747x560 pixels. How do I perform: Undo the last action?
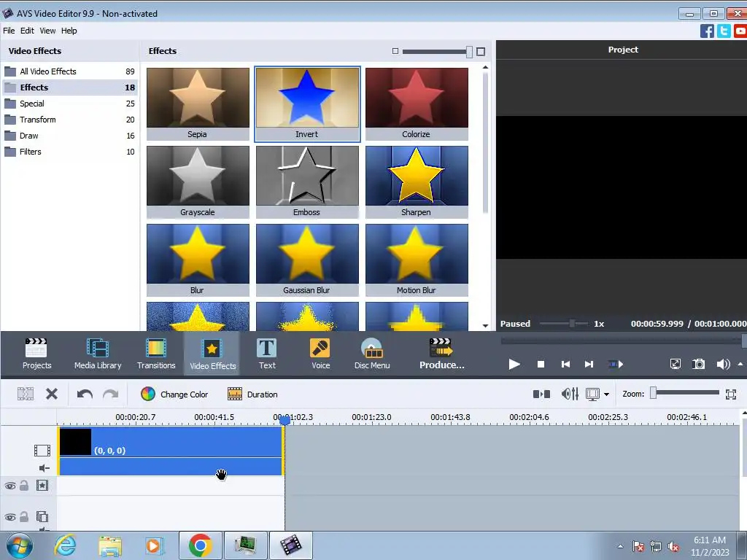coord(85,394)
